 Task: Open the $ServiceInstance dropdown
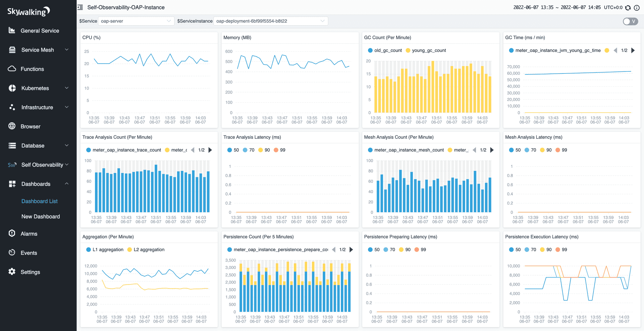click(x=271, y=21)
